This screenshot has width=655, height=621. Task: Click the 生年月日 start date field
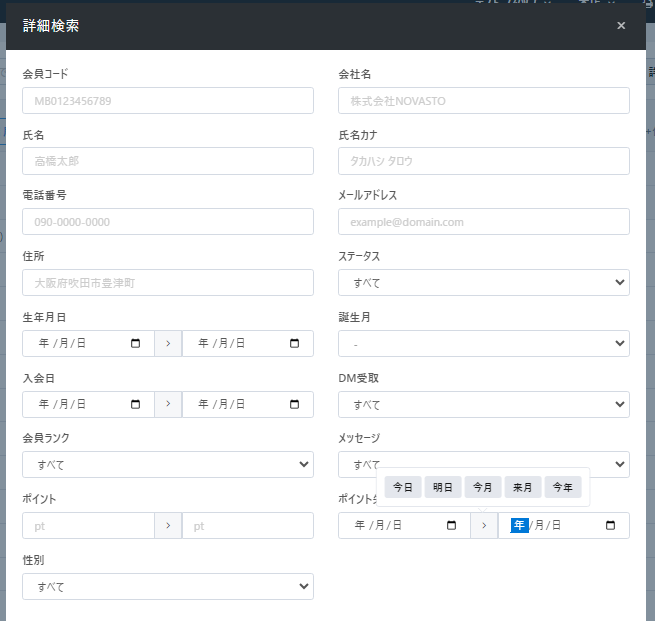(x=89, y=343)
